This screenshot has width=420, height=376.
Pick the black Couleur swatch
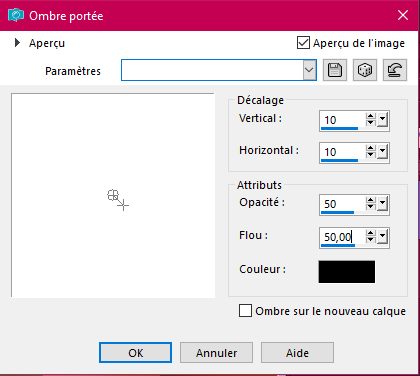click(x=347, y=272)
